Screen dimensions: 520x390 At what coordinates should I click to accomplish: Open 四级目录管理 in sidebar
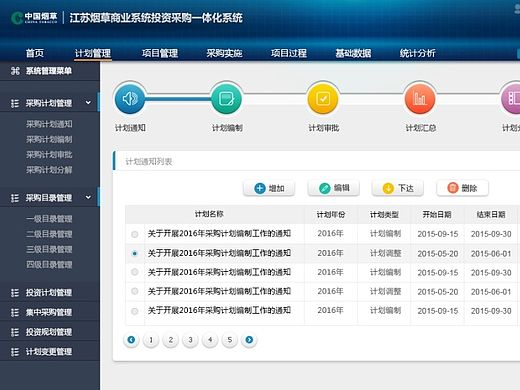point(49,265)
